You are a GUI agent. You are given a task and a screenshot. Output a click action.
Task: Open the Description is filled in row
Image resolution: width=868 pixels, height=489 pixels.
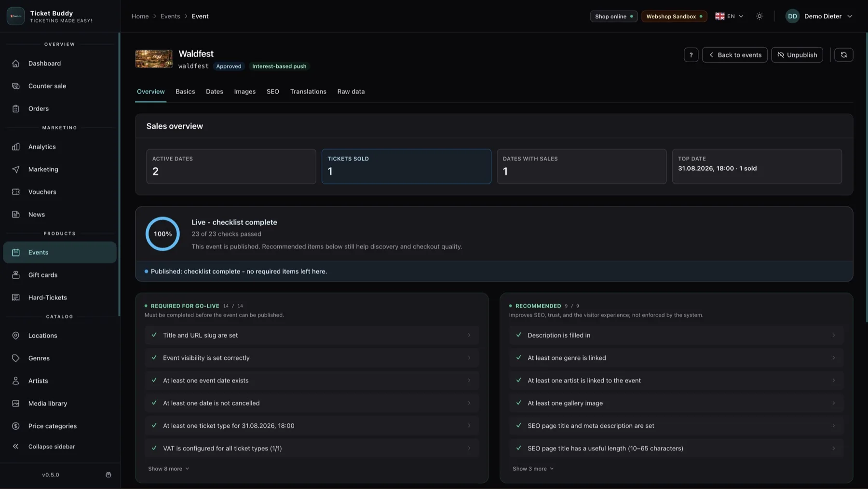(676, 335)
